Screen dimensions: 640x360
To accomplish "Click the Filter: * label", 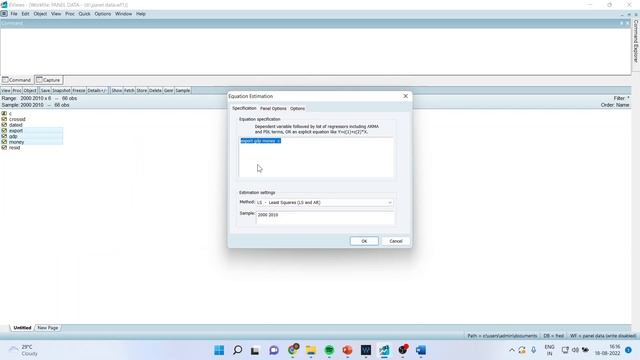I will (x=621, y=98).
